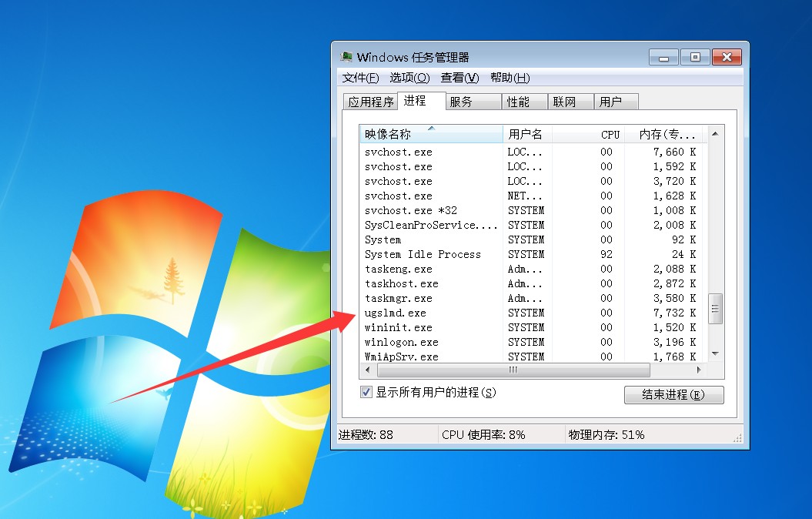The width and height of the screenshot is (812, 519).
Task: Open the 查看(V) menu
Action: click(x=459, y=78)
